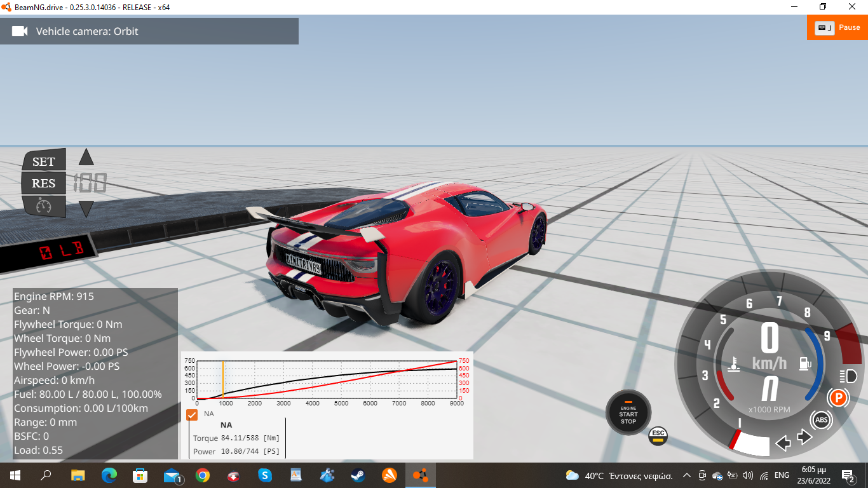Screen dimensions: 868x488
Task: Click the cruise control speedometer icon button
Action: (44, 206)
